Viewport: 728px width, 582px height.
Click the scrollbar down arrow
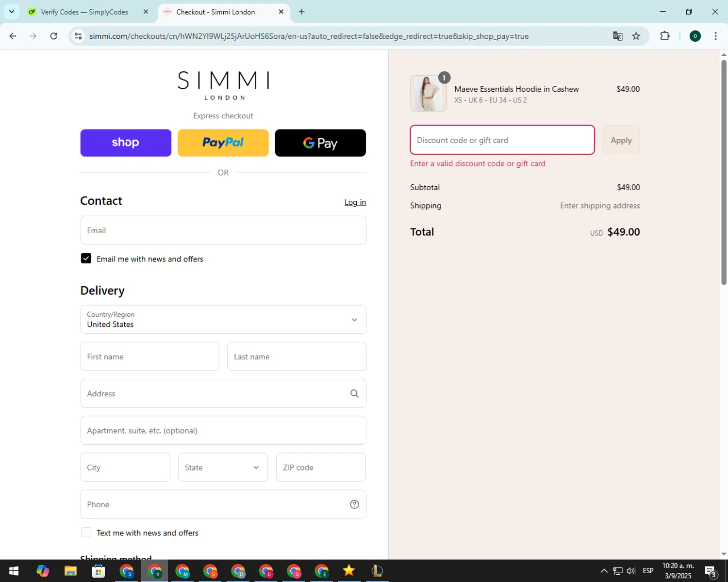(724, 554)
